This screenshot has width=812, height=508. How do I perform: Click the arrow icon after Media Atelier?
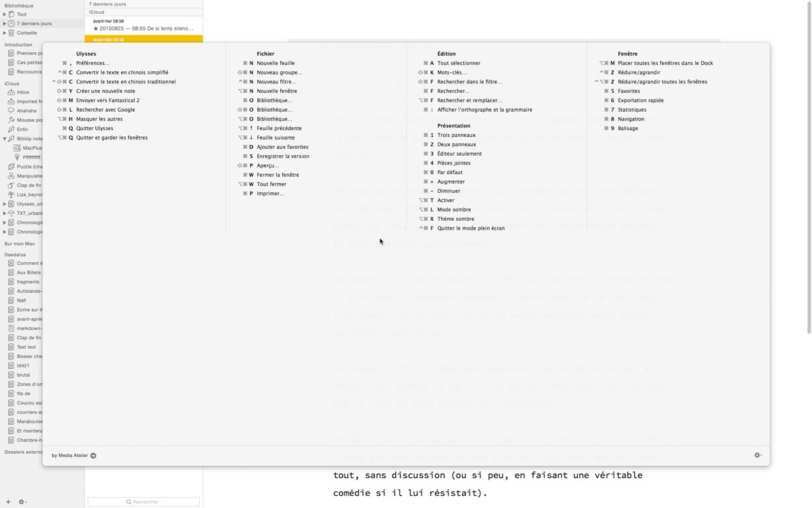[x=93, y=456]
